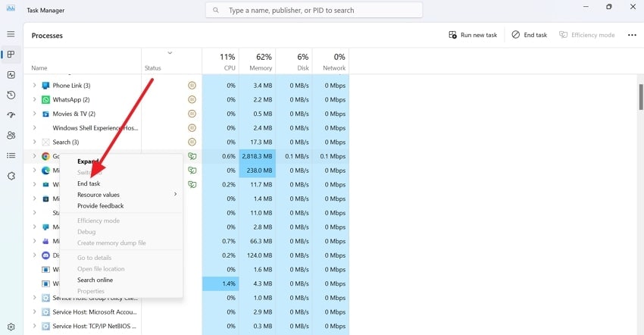The image size is (644, 335).
Task: Click the Service Host: Microsoft Account icon
Action: pos(45,312)
